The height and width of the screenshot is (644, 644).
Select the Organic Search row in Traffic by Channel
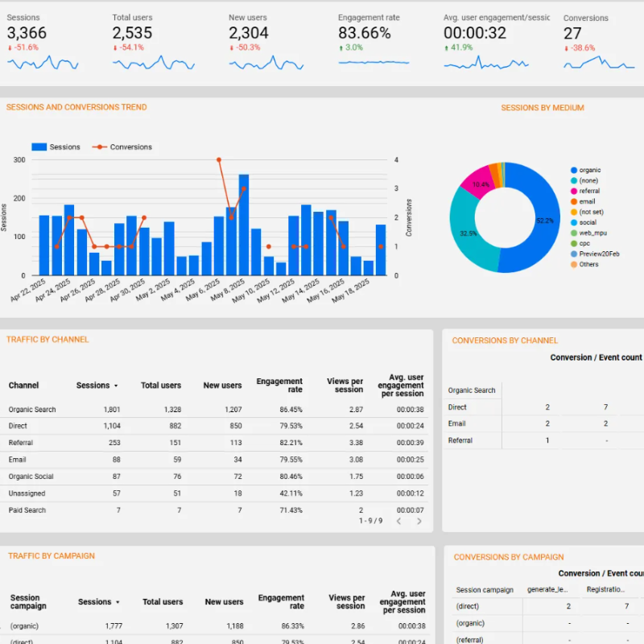pos(35,409)
